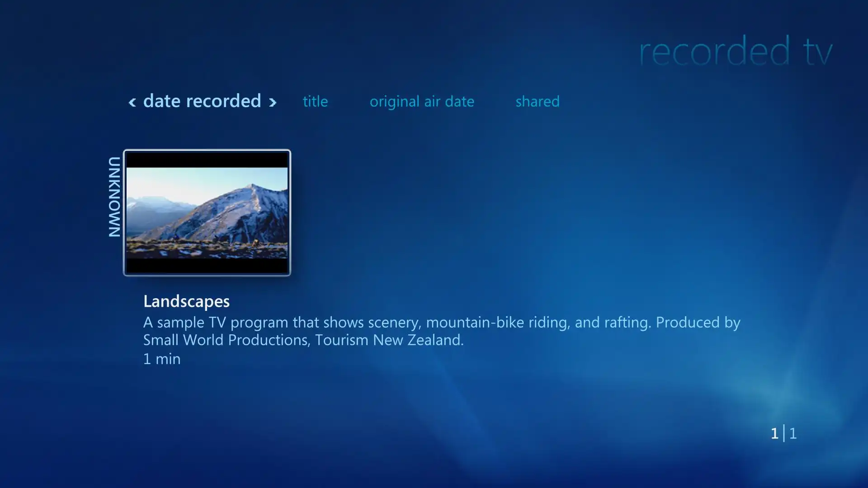
Task: Click the snowy mountain peak in thumbnail
Action: pos(252,189)
